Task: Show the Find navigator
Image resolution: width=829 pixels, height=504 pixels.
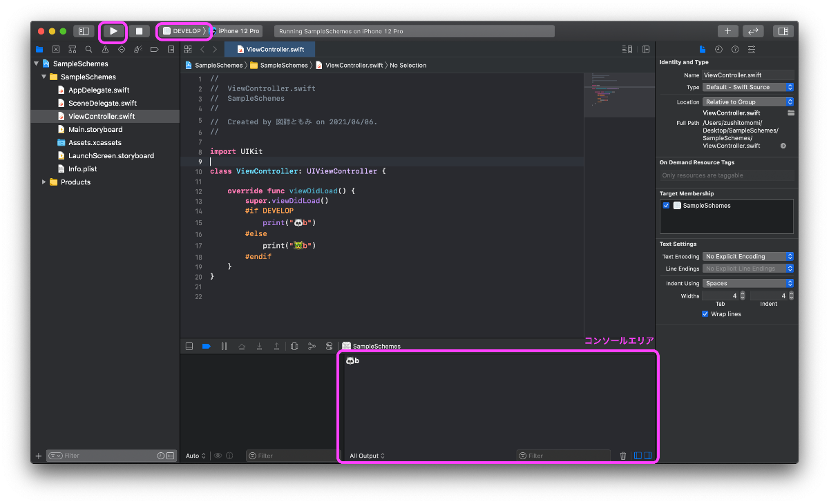Action: click(88, 50)
